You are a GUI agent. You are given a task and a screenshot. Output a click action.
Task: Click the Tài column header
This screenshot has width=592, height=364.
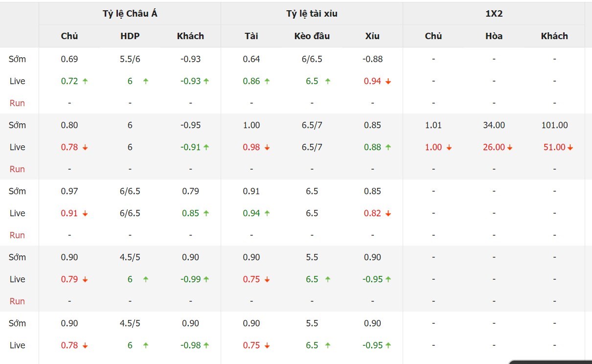(x=251, y=36)
